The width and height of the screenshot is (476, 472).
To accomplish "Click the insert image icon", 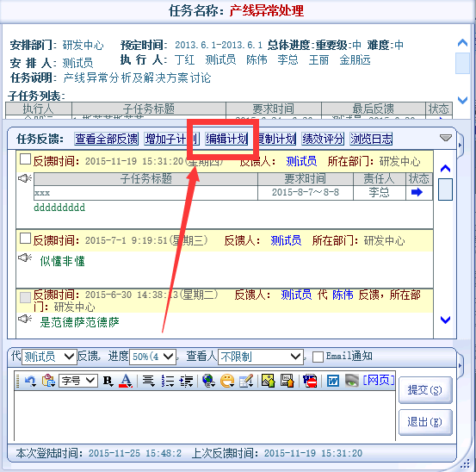I will click(x=269, y=381).
